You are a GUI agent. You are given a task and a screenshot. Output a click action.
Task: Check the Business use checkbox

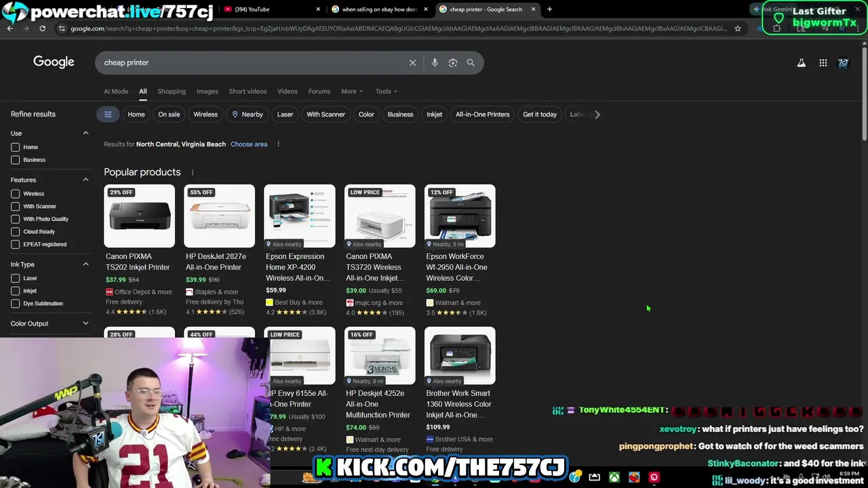[x=15, y=160]
